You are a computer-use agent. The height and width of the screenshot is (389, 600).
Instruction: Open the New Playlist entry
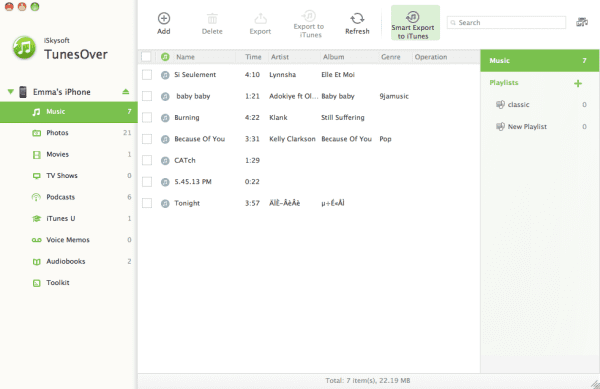pos(540,127)
